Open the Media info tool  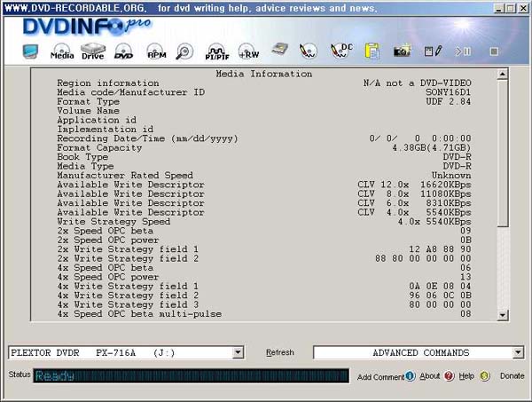pyautogui.click(x=62, y=51)
